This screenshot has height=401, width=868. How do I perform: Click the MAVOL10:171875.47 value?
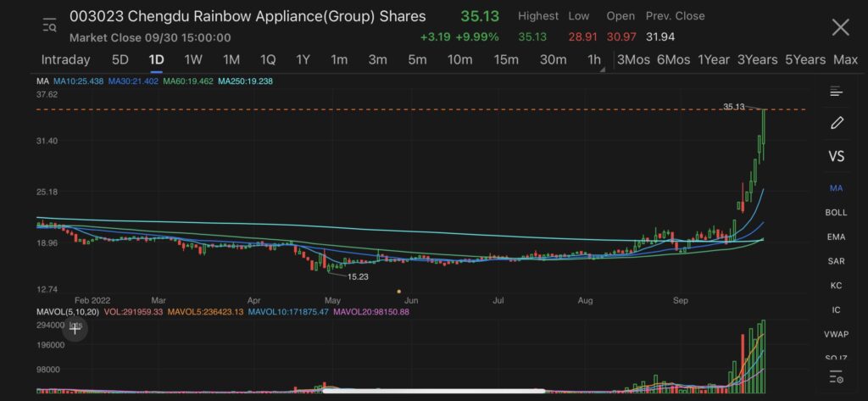(288, 312)
